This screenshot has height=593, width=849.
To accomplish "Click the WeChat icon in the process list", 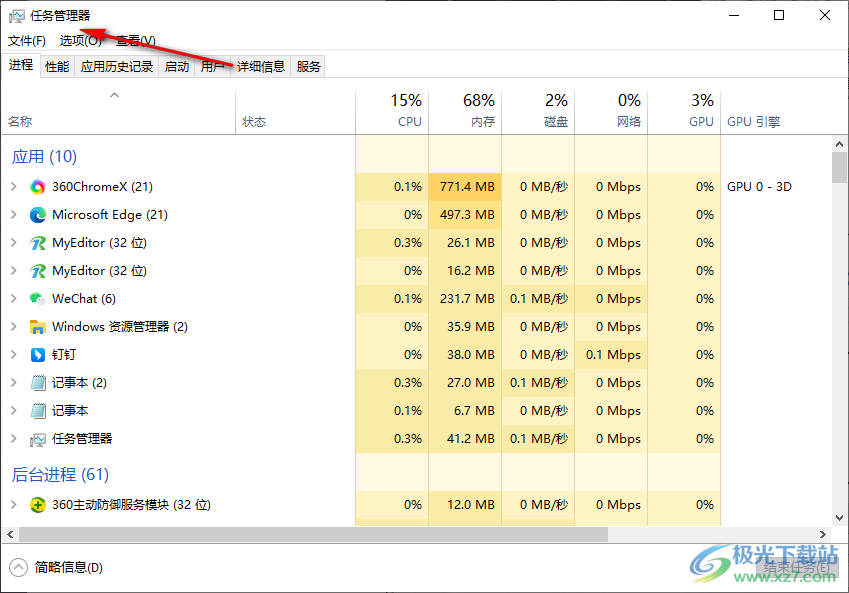I will click(x=38, y=299).
